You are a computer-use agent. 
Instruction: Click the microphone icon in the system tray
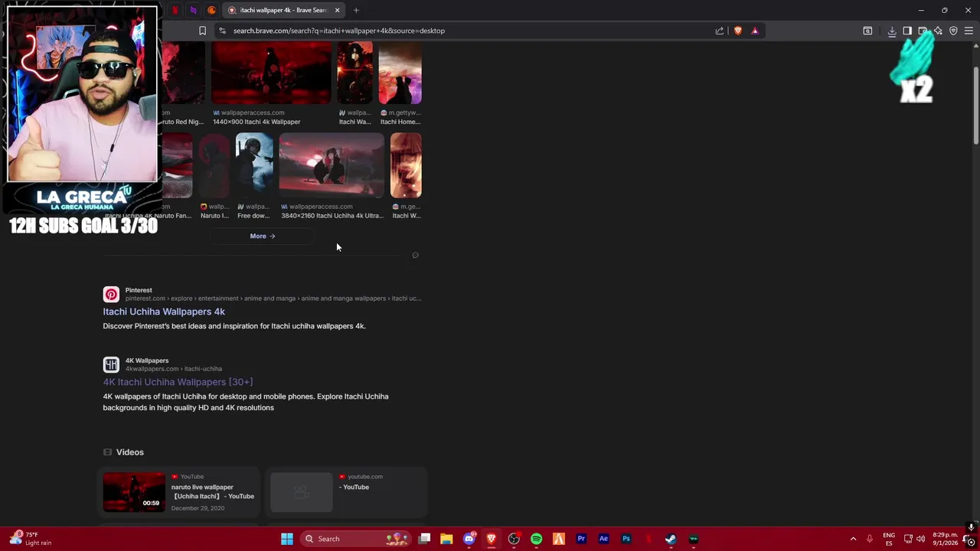pyautogui.click(x=870, y=539)
